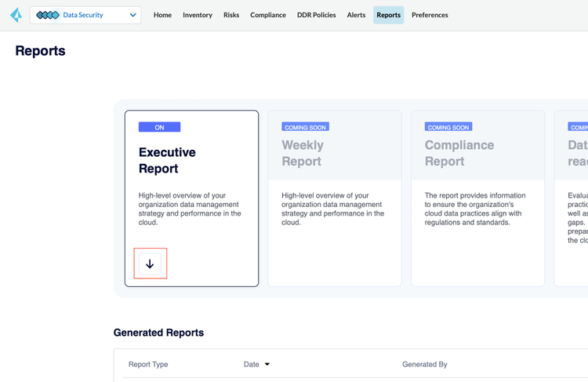The image size is (588, 382).
Task: Click the diamond chain icon beside Data Security
Action: click(48, 15)
